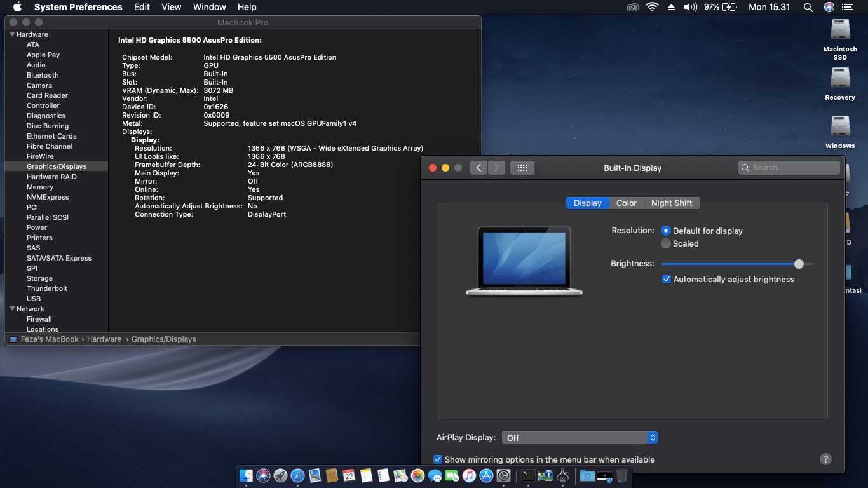This screenshot has height=488, width=868.
Task: Click the back arrow in Built-in Display window
Action: [478, 167]
